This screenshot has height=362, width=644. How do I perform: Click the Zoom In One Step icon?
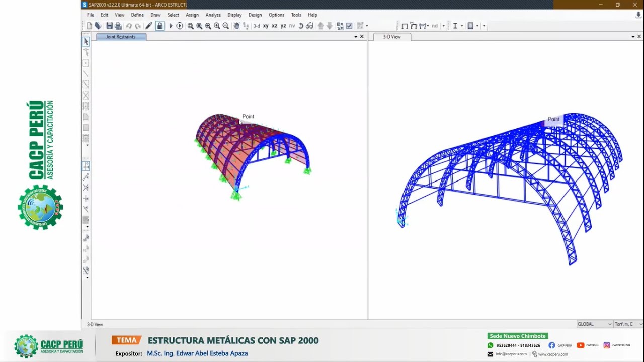click(x=217, y=26)
